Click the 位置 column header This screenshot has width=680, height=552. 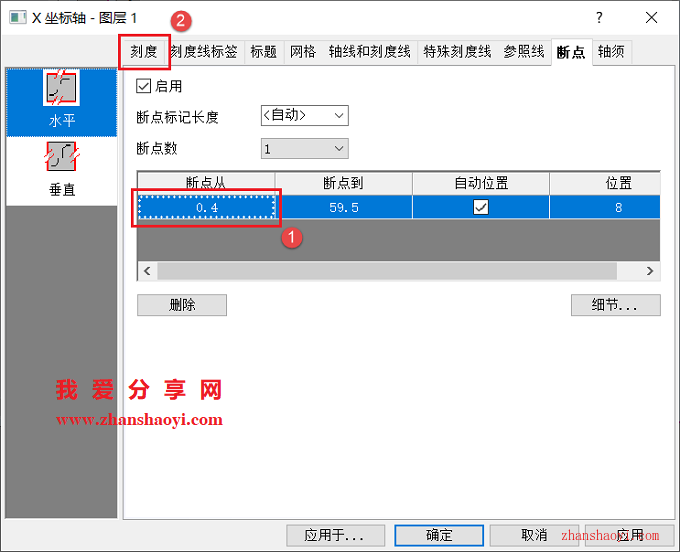605,183
